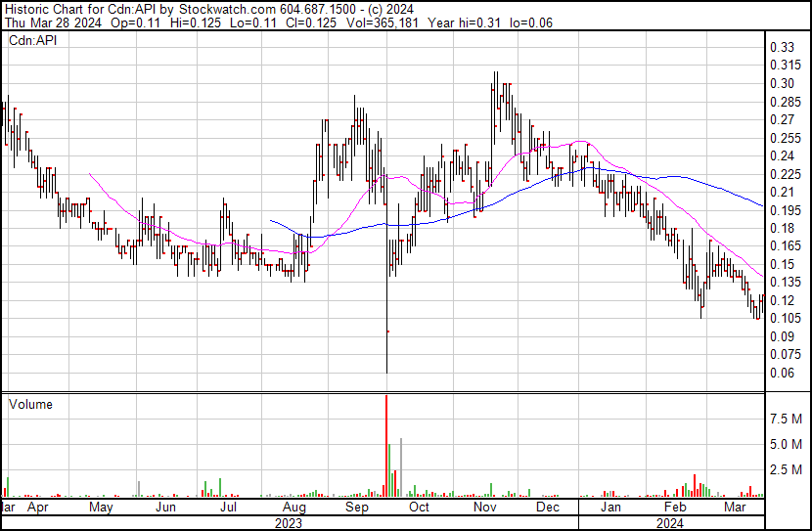Select the Jan month label on time axis

click(611, 509)
